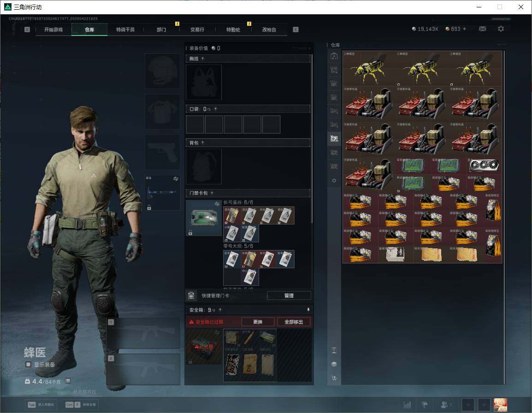The height and width of the screenshot is (413, 532).
Task: Click the player avatar in bottom right
Action: [x=500, y=405]
